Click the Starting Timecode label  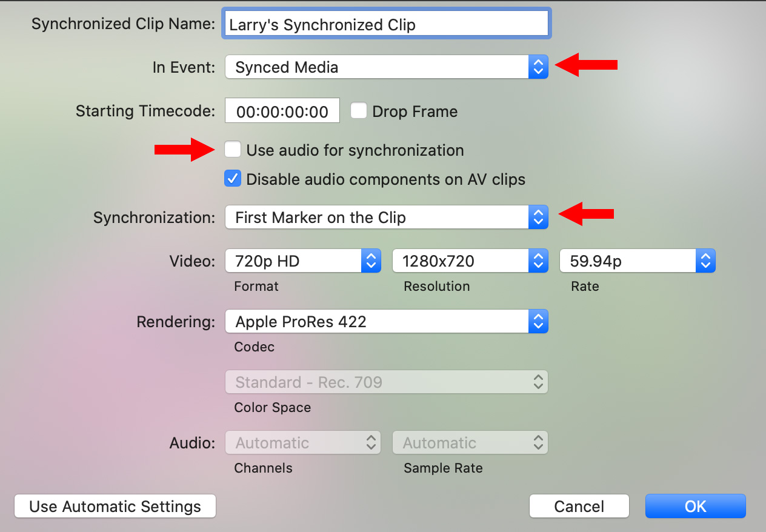coord(145,111)
